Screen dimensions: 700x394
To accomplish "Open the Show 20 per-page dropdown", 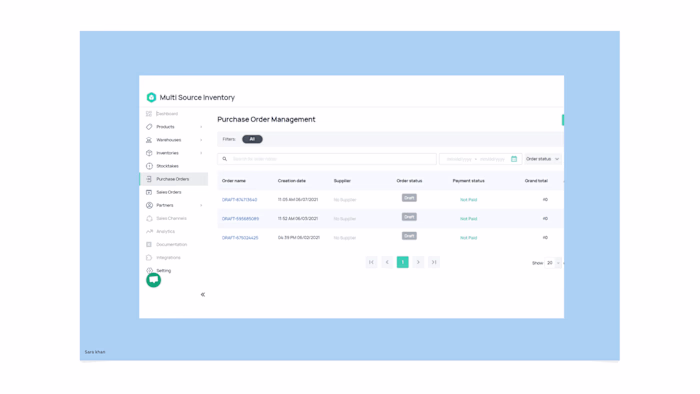I will (x=553, y=263).
